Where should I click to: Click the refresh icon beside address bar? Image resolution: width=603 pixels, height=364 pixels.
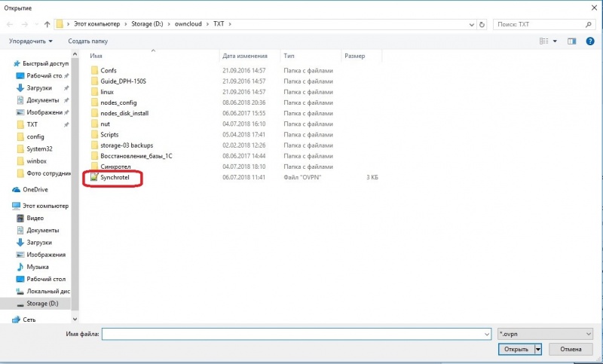[x=482, y=24]
